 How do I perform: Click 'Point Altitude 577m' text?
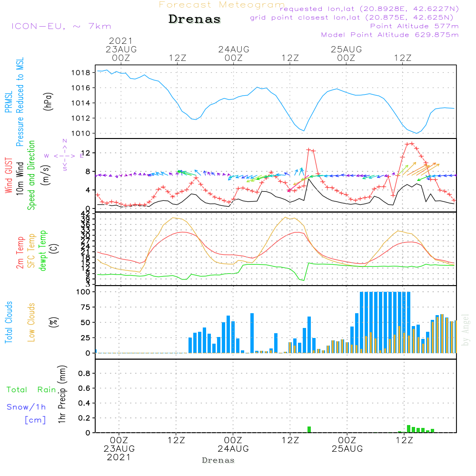[415, 26]
